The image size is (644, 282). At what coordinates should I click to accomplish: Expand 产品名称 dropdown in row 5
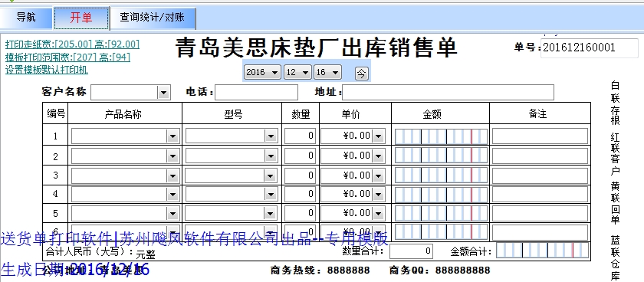pyautogui.click(x=173, y=213)
